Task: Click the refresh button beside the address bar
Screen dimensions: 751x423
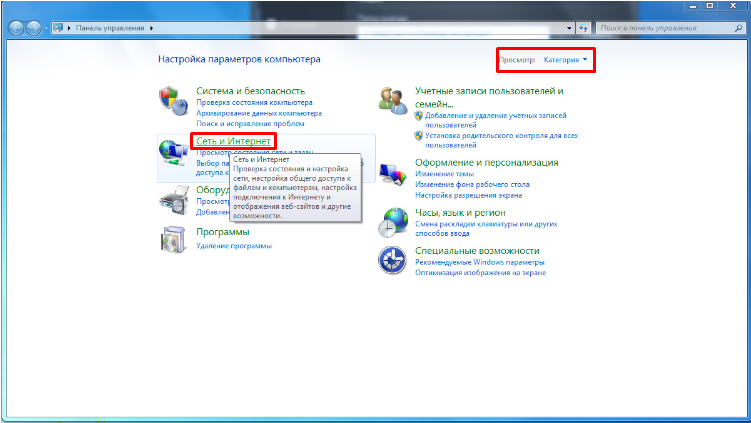Action: coord(582,30)
